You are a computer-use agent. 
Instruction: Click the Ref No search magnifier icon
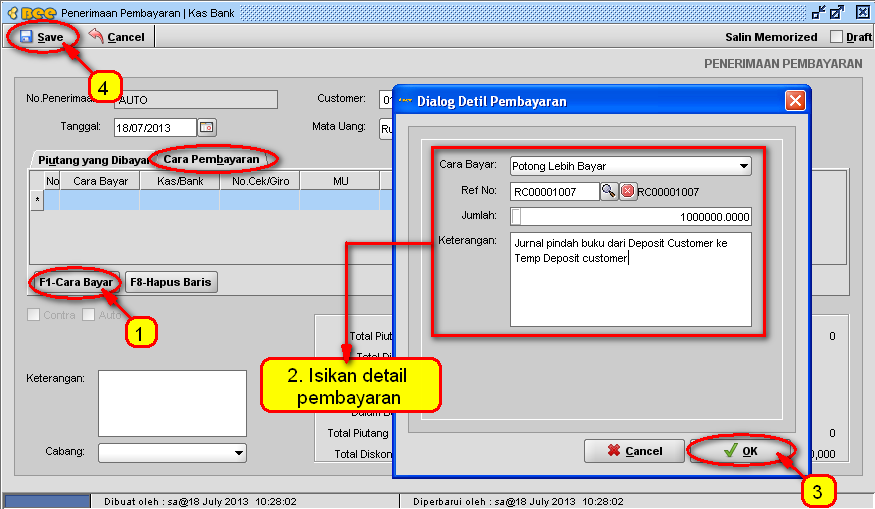pyautogui.click(x=608, y=191)
